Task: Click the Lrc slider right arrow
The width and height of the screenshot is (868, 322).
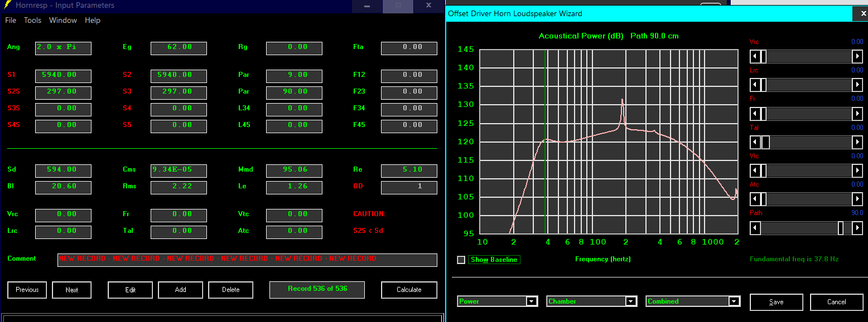Action: click(x=857, y=85)
